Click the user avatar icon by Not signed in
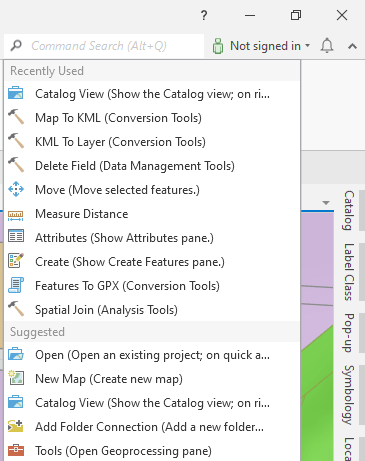The image size is (365, 461). (218, 46)
